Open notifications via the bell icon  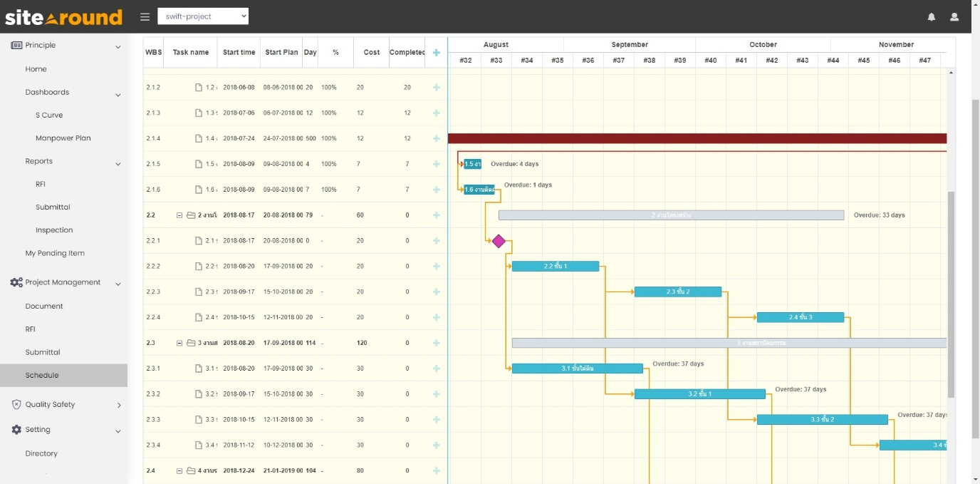[x=932, y=16]
